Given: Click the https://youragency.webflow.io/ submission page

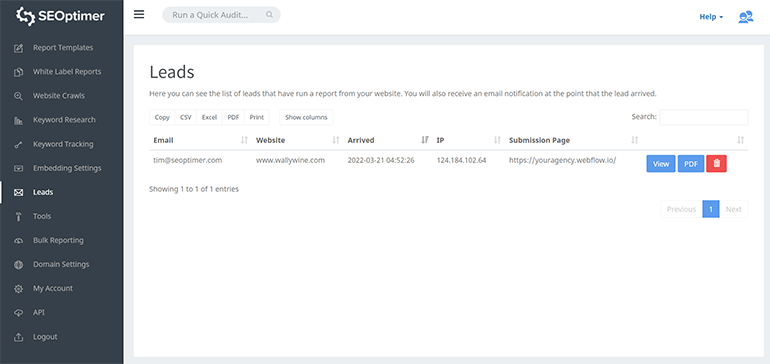Looking at the screenshot, I should (x=562, y=160).
